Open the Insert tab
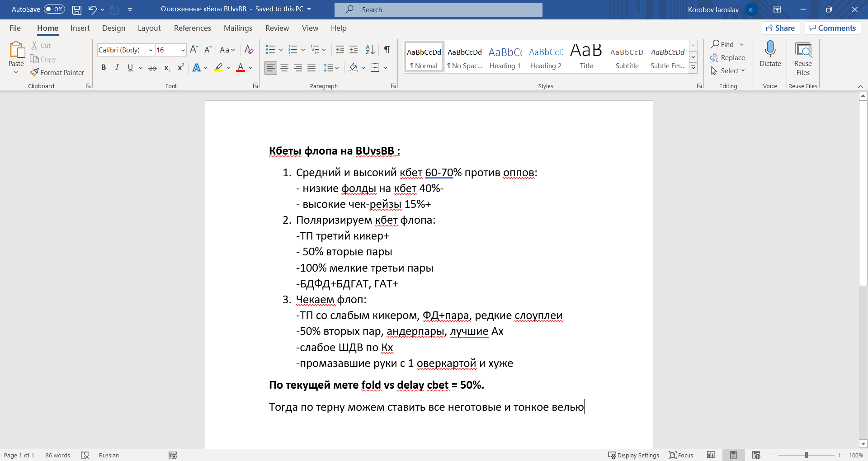This screenshot has height=461, width=868. 80,28
